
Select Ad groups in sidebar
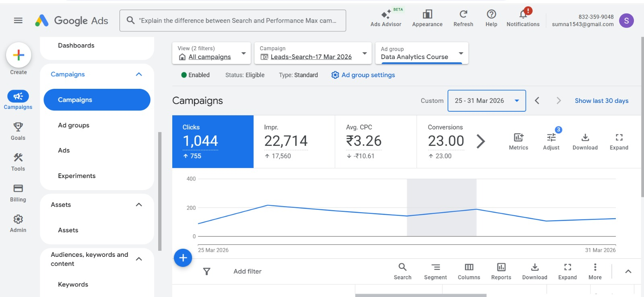74,125
